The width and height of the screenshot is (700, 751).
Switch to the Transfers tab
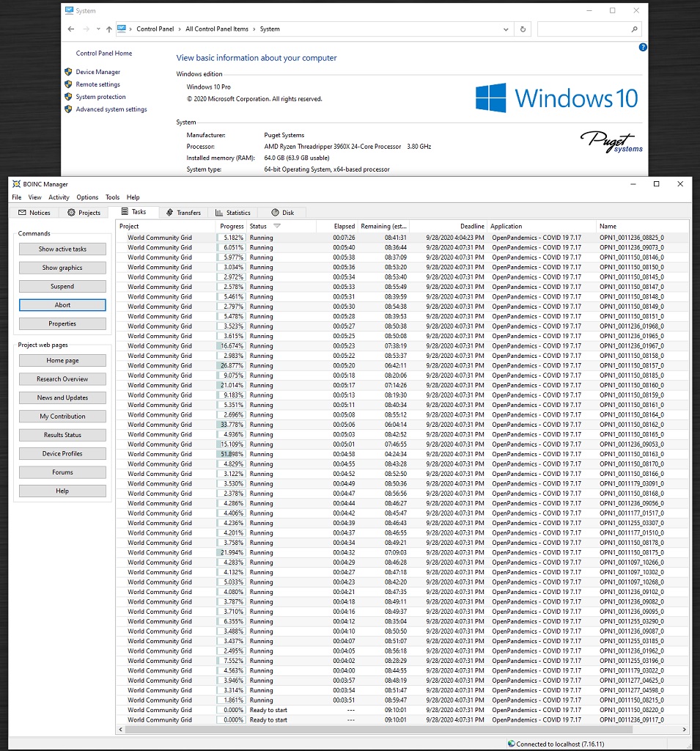click(183, 213)
